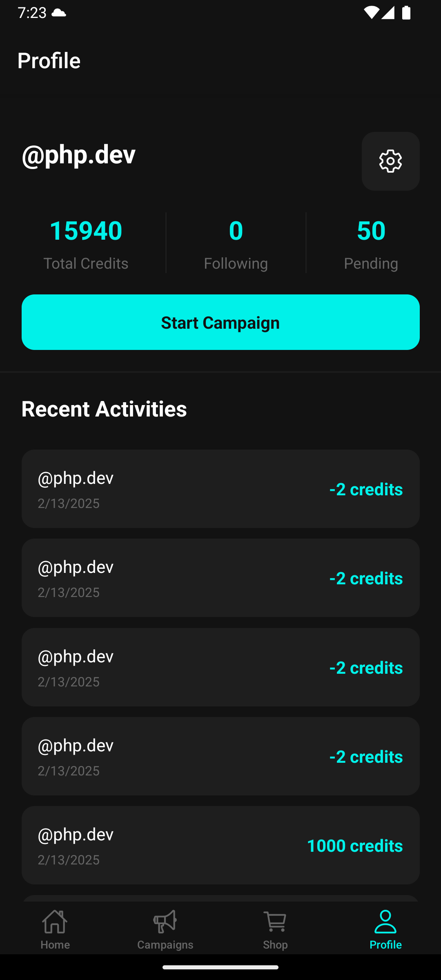View the 15940 Total Credits stat
The height and width of the screenshot is (980, 441).
click(x=86, y=244)
